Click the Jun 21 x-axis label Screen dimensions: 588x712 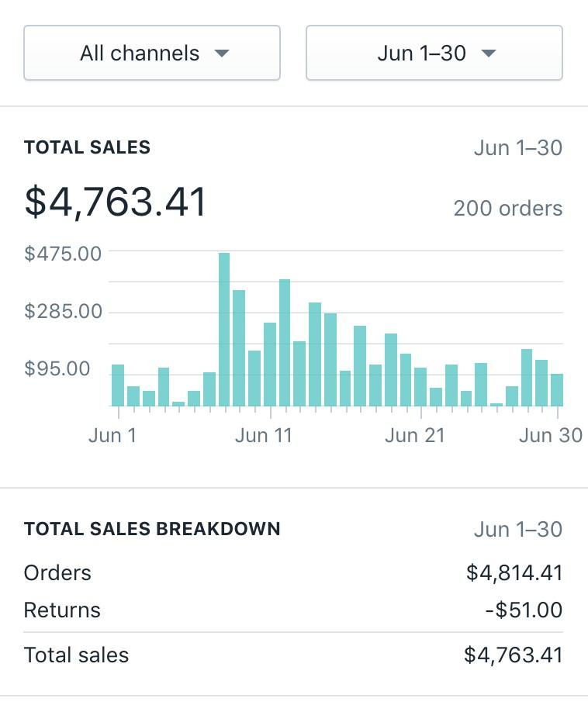point(415,435)
